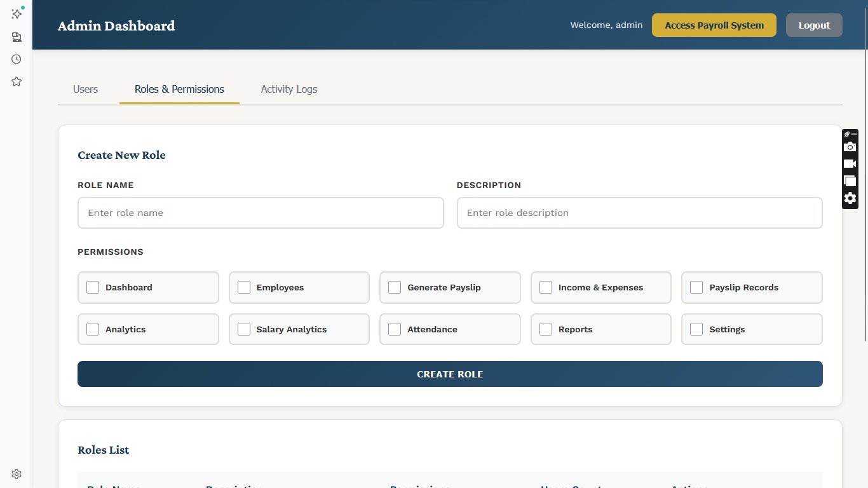Click the camera screenshot icon
The width and height of the screenshot is (868, 488).
pos(850,147)
